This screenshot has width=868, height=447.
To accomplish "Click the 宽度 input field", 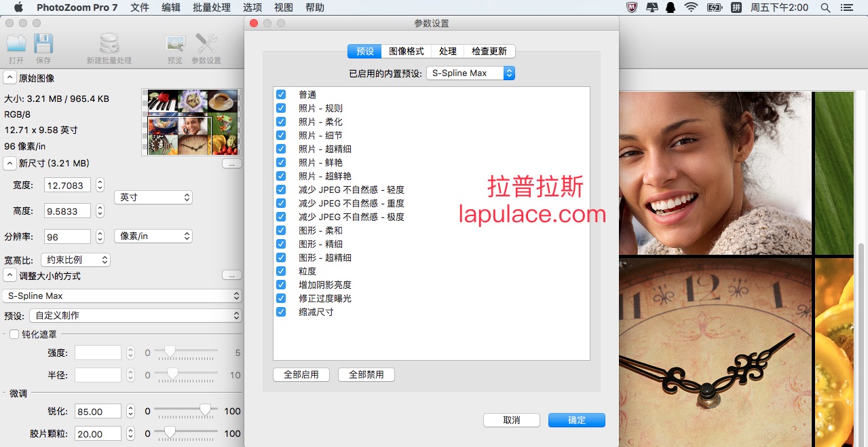I will [67, 185].
